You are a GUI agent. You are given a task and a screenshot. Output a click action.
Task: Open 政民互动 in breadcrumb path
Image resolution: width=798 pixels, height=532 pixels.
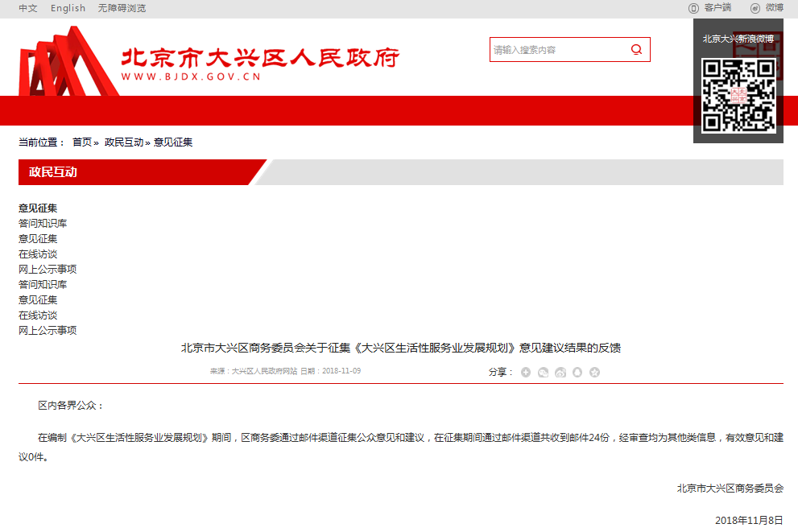124,142
